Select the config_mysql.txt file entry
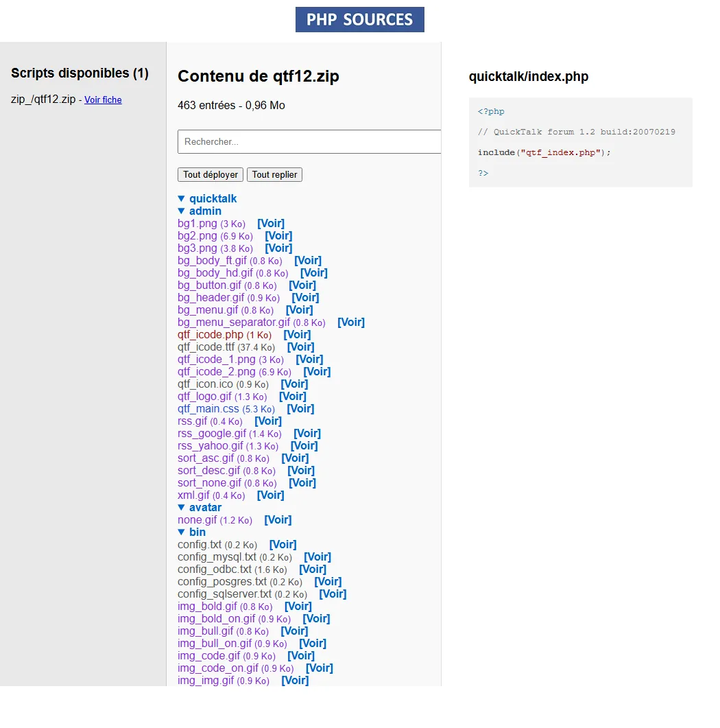This screenshot has width=720, height=728. click(x=217, y=557)
